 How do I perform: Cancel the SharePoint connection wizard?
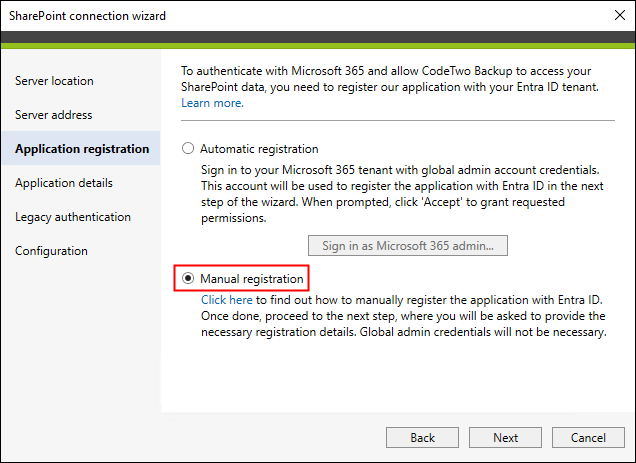tap(588, 437)
